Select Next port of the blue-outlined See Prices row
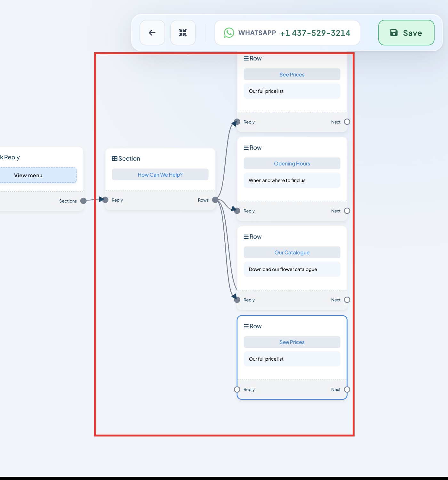 (347, 389)
